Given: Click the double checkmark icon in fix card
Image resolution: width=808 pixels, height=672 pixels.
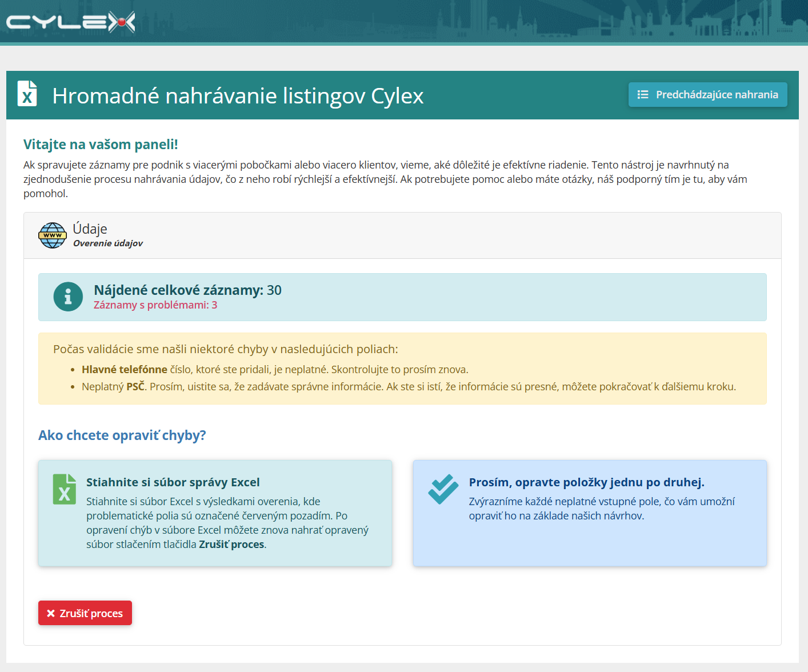Looking at the screenshot, I should [x=443, y=489].
